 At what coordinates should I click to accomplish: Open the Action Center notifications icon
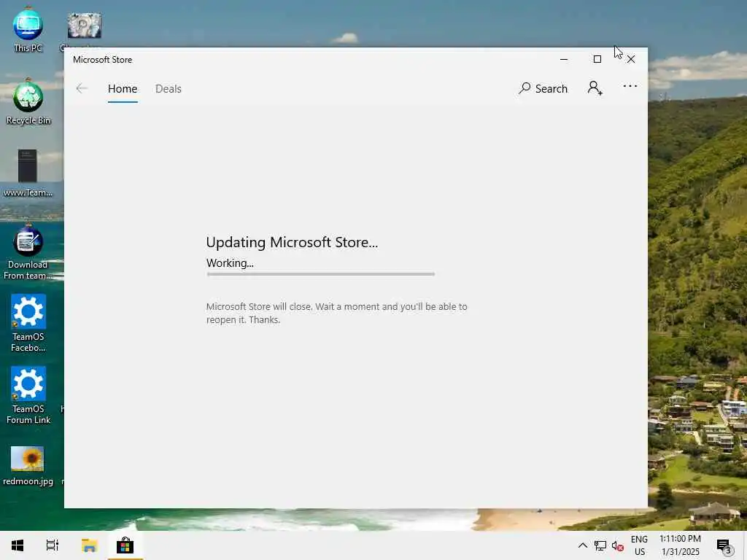tap(724, 545)
